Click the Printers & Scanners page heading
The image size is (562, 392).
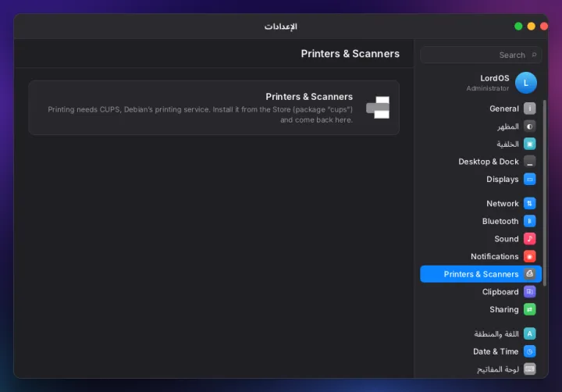[x=350, y=53]
